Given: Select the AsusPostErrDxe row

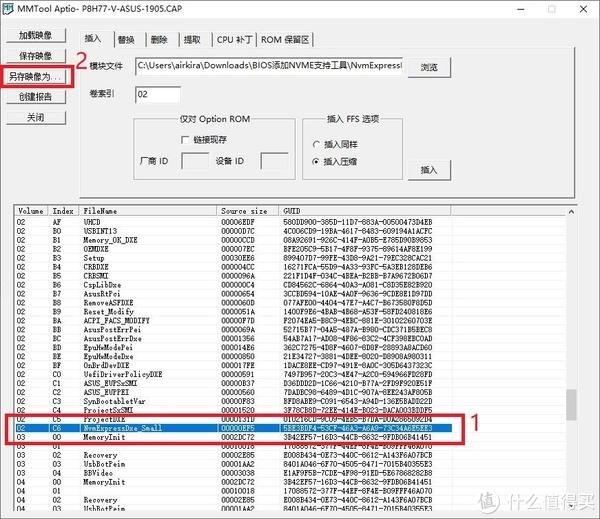Looking at the screenshot, I should [233, 339].
